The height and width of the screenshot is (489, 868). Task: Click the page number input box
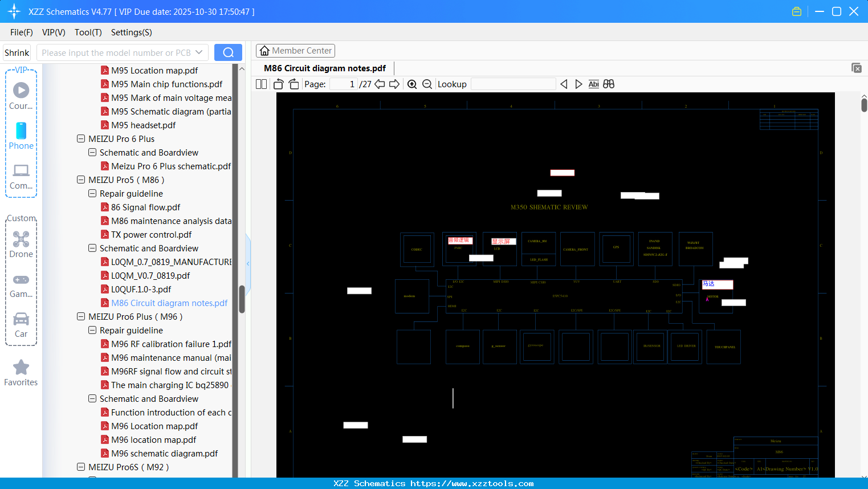coord(344,84)
